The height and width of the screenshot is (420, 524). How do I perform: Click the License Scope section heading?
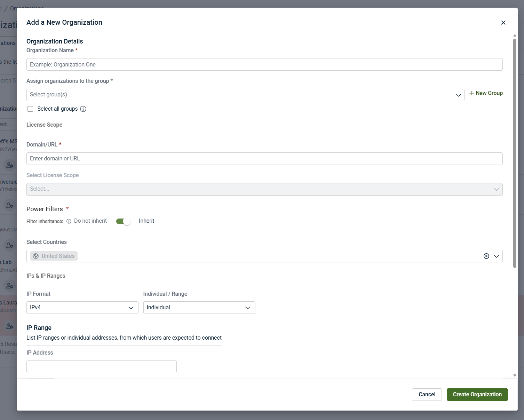pyautogui.click(x=44, y=125)
